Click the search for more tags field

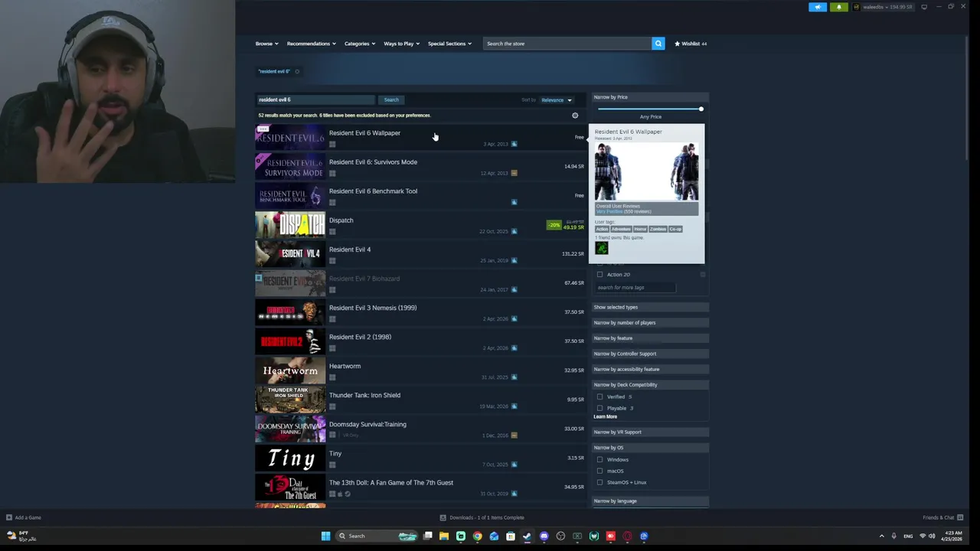(x=635, y=288)
